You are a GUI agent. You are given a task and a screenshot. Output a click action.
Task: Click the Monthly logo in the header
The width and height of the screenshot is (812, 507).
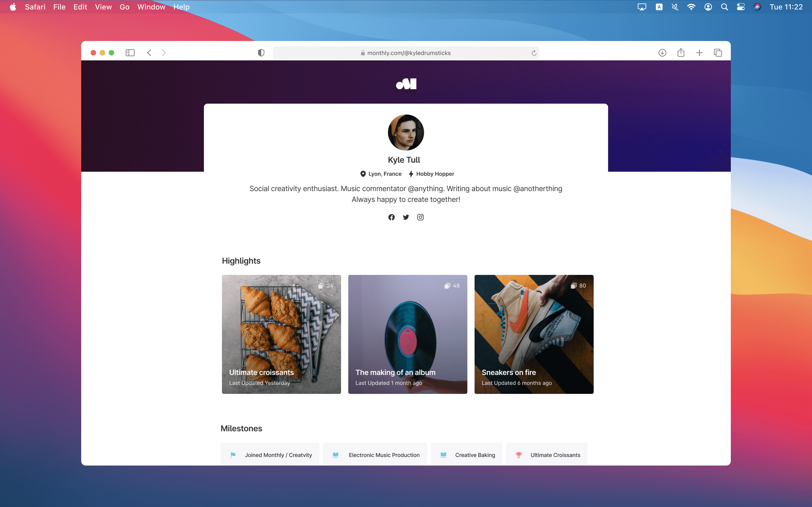pyautogui.click(x=406, y=84)
